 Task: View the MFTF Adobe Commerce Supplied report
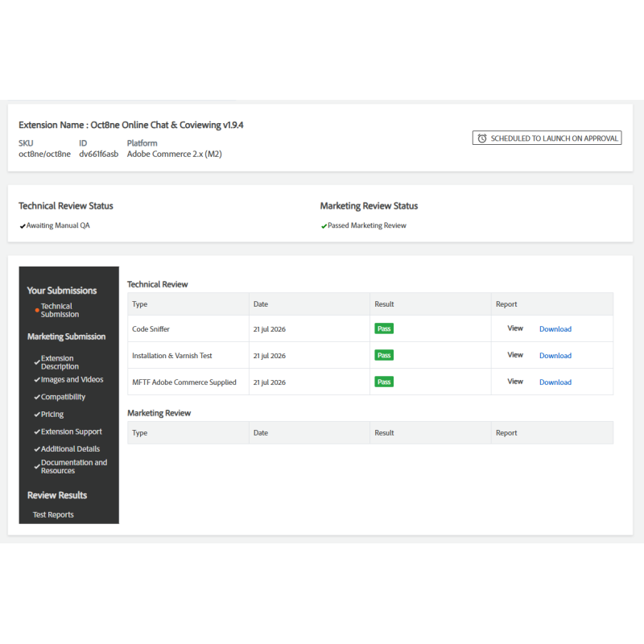pos(515,382)
